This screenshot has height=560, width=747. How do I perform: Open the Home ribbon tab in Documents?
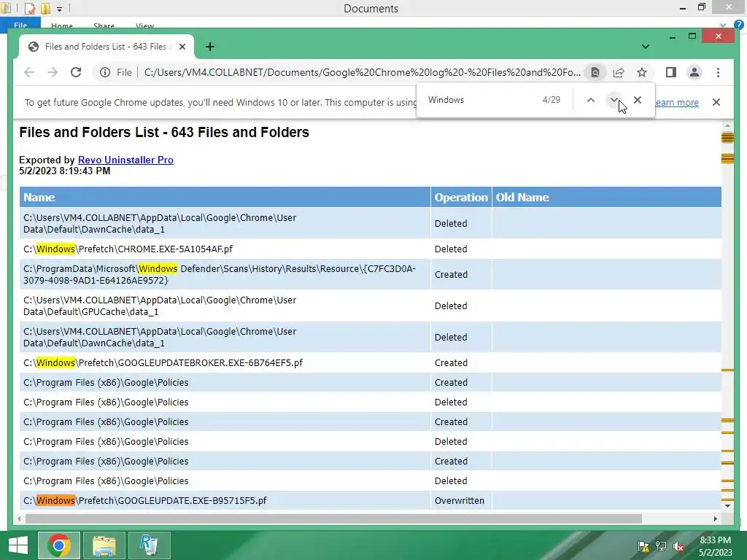(x=62, y=26)
